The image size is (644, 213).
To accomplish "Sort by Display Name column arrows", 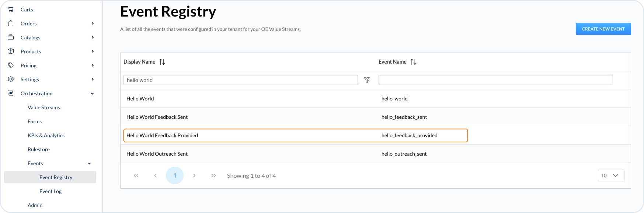I will tap(162, 62).
